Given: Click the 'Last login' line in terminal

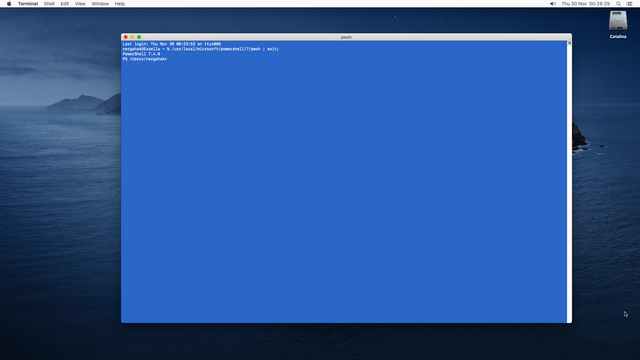Looking at the screenshot, I should tap(171, 44).
